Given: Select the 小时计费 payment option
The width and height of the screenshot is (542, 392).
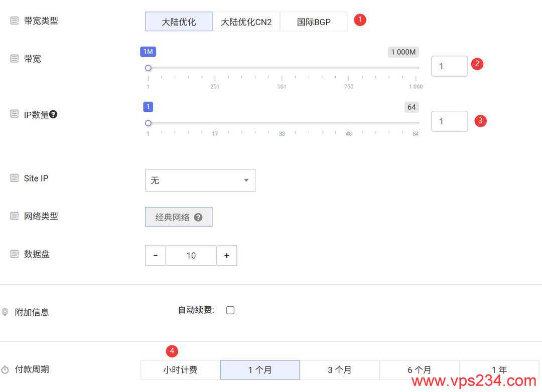Looking at the screenshot, I should pos(180,369).
